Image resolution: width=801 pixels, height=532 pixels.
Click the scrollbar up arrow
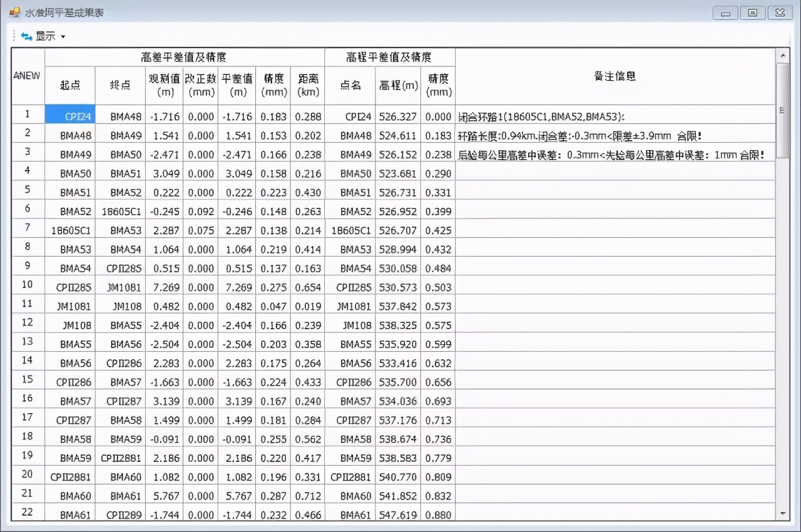pos(782,56)
